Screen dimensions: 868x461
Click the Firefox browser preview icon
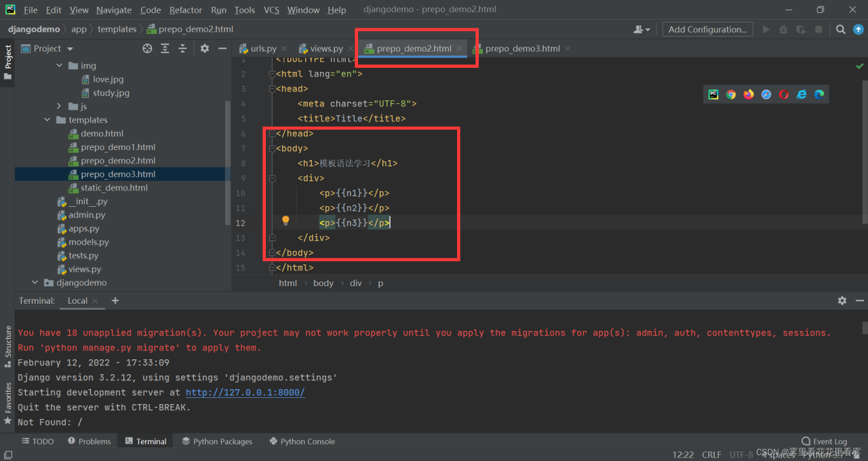pyautogui.click(x=749, y=95)
